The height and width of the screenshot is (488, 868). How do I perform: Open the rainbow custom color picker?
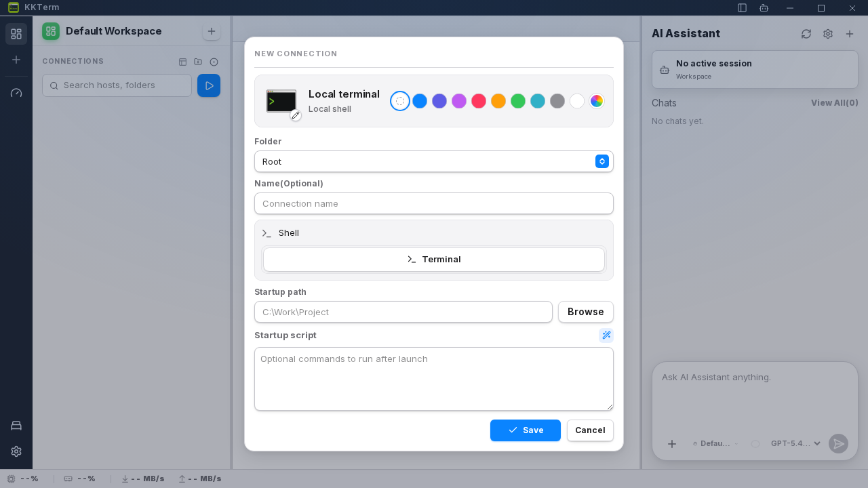pos(597,101)
